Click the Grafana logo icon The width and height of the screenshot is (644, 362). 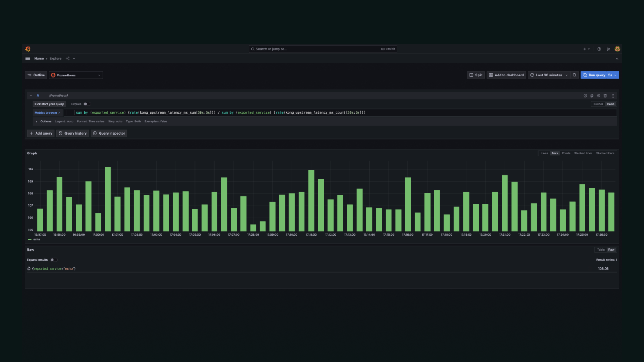coord(28,49)
